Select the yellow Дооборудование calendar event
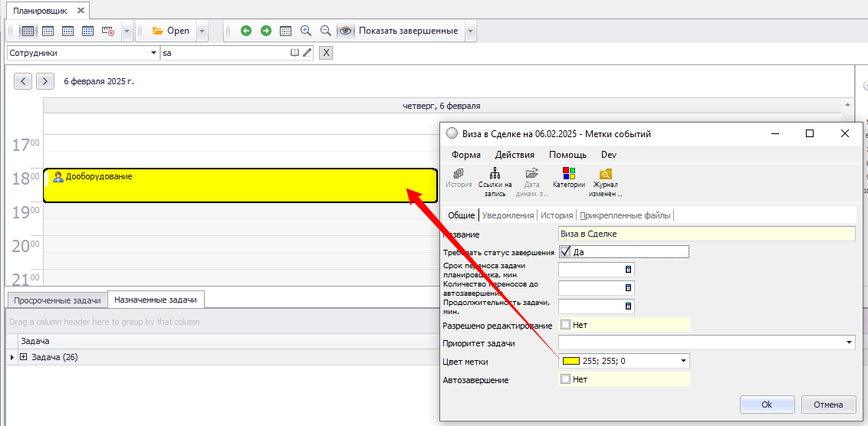Viewport: 868px width, 426px height. [230, 185]
